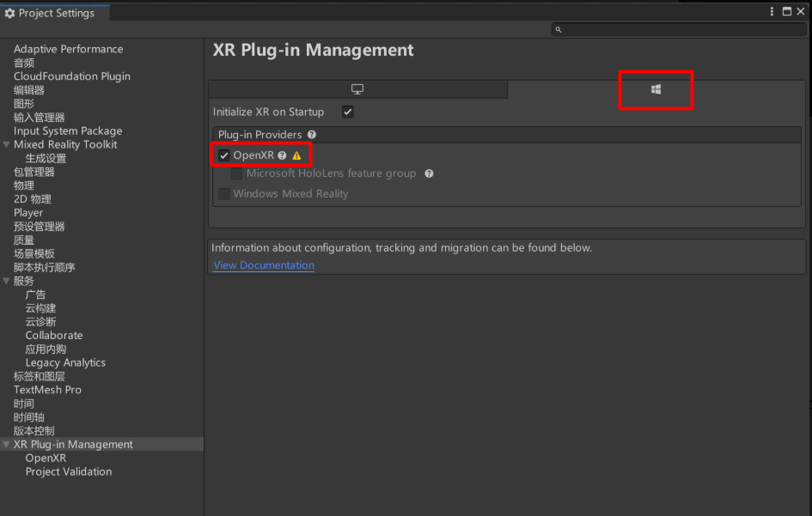The image size is (812, 516).
Task: Open 编辑器 settings
Action: (x=29, y=90)
